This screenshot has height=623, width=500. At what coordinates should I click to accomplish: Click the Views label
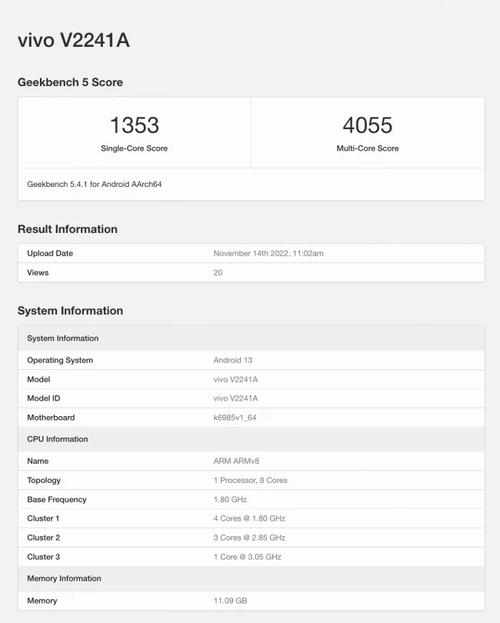click(x=38, y=273)
